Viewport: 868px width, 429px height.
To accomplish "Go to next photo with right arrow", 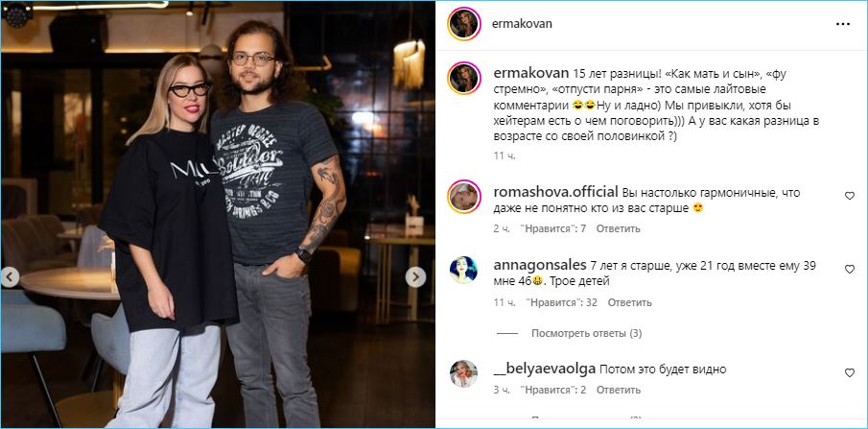I will coord(415,277).
